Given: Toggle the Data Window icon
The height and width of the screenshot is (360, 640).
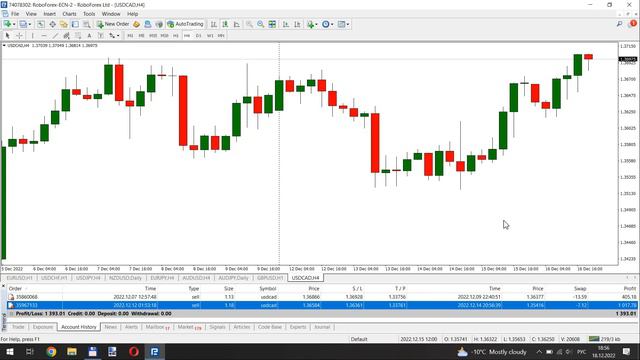Looking at the screenshot, I should point(53,24).
